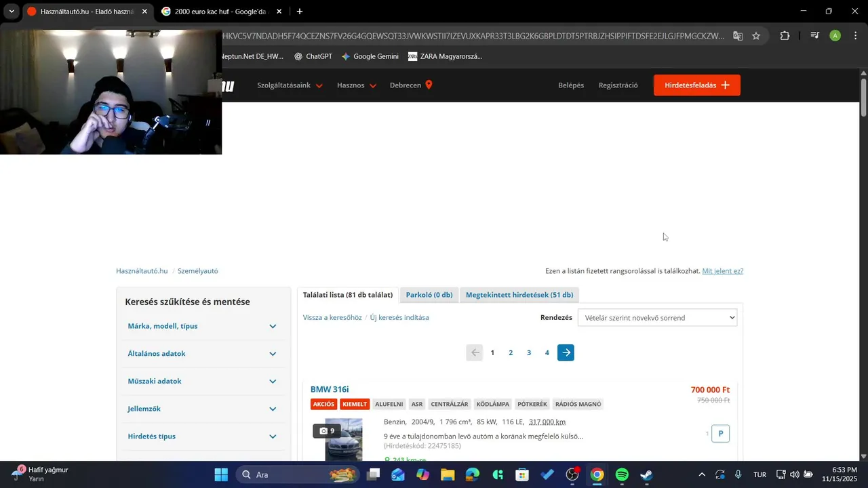Open the ZARA Magyarország bookmark
Image resolution: width=868 pixels, height=488 pixels.
446,56
